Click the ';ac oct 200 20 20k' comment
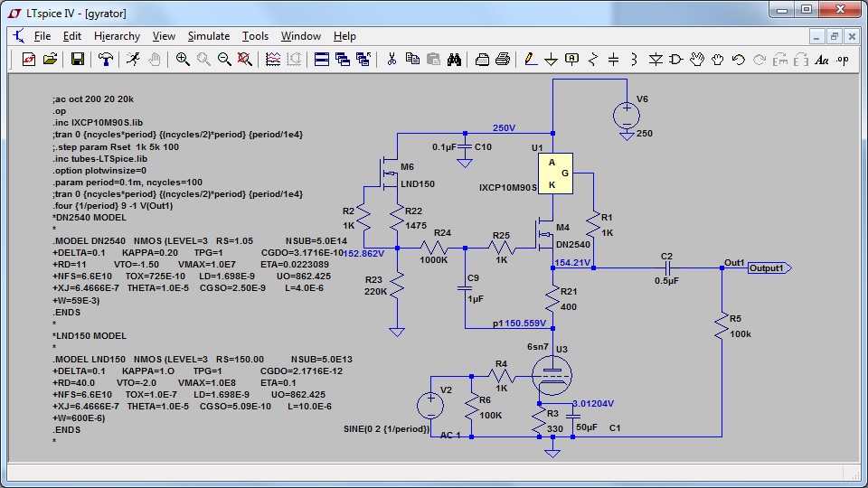868x488 pixels. (93, 99)
